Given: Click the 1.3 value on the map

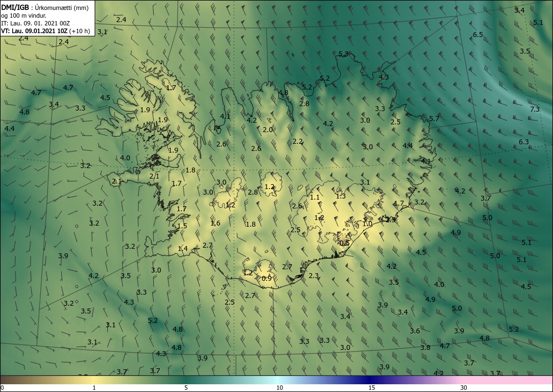Looking at the screenshot, I should click(341, 196).
